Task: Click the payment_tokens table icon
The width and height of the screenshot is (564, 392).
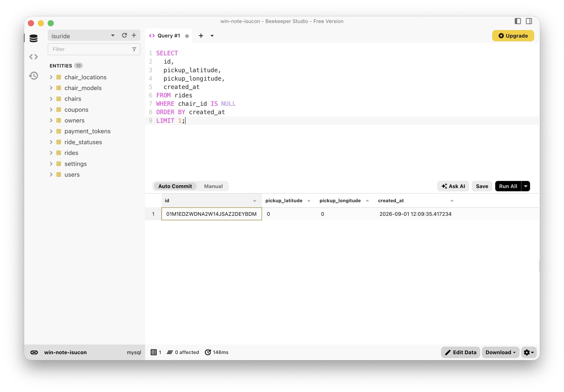Action: tap(59, 131)
